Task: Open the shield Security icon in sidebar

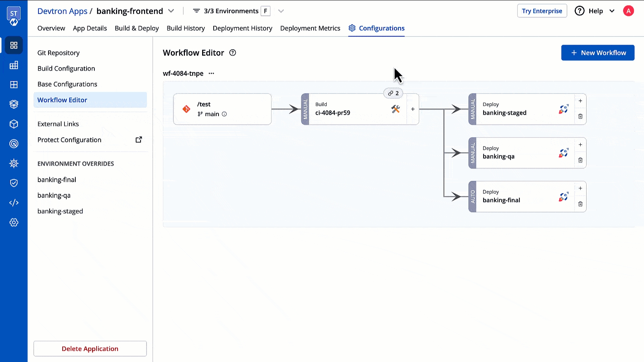Action: [14, 183]
